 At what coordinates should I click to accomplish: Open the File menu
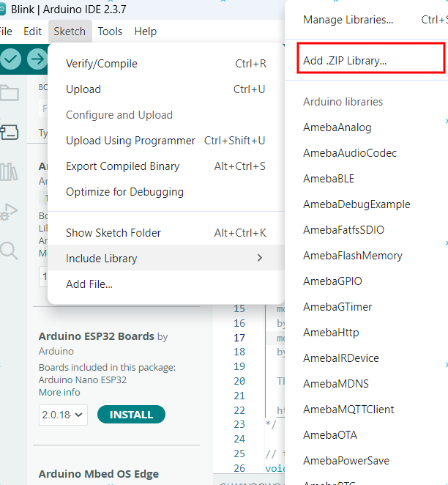(6, 32)
